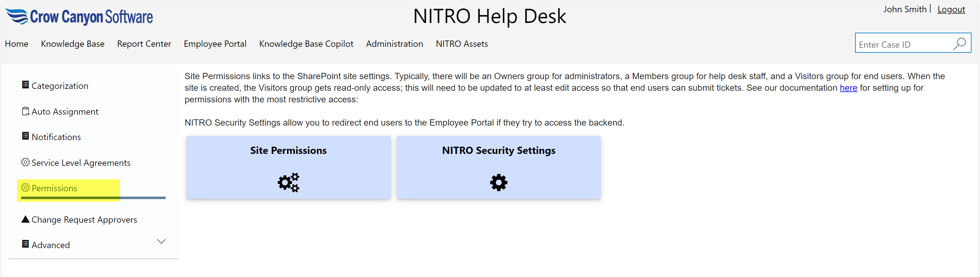Image resolution: width=980 pixels, height=277 pixels.
Task: Select Permissions in the sidebar
Action: (54, 188)
